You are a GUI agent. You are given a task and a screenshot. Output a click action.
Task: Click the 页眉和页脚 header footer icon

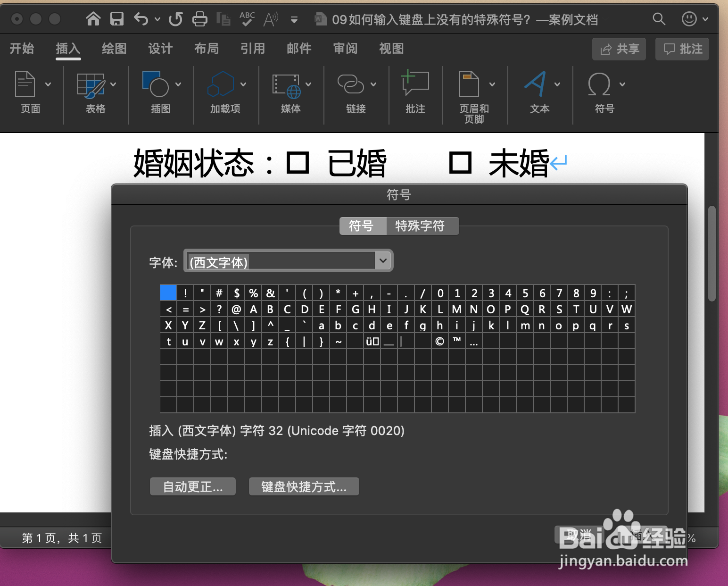469,84
